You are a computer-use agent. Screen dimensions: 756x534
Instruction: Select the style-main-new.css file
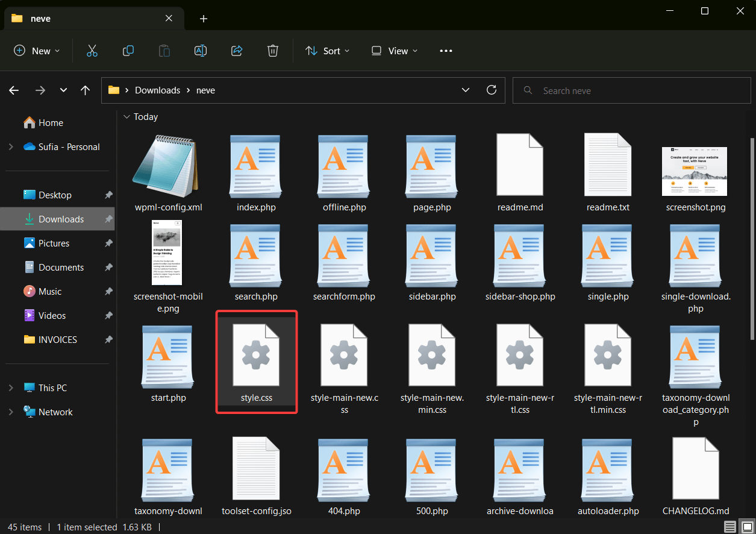[x=345, y=369]
